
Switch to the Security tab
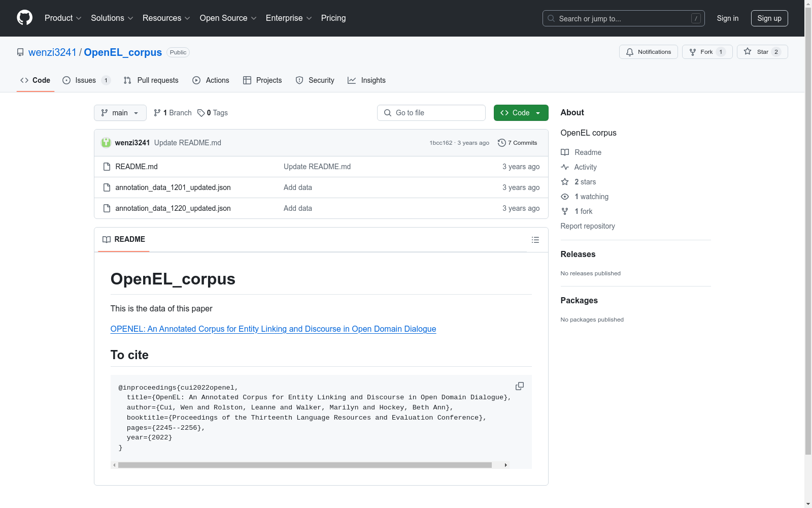315,80
